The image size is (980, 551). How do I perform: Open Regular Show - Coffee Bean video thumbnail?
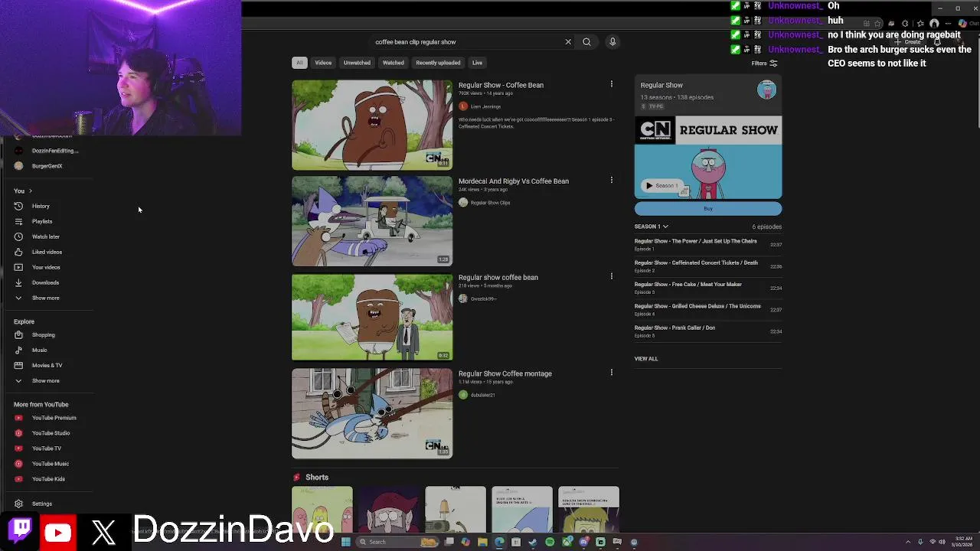tap(372, 125)
